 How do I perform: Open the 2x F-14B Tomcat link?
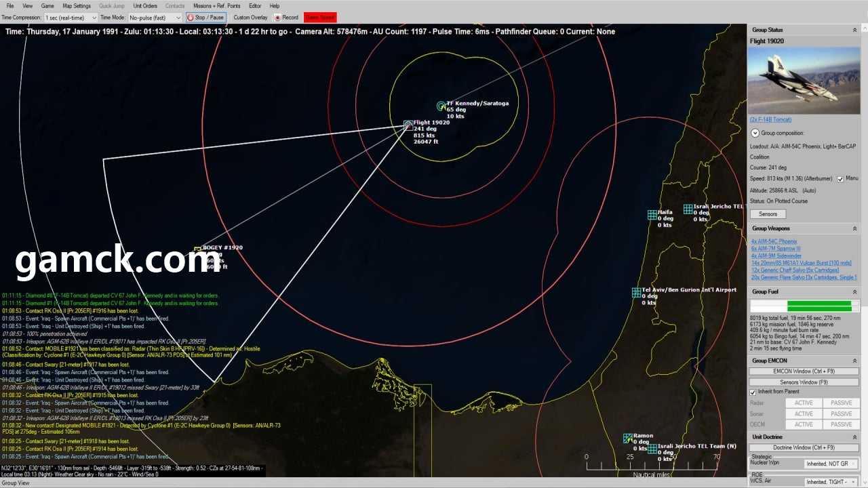pos(770,120)
